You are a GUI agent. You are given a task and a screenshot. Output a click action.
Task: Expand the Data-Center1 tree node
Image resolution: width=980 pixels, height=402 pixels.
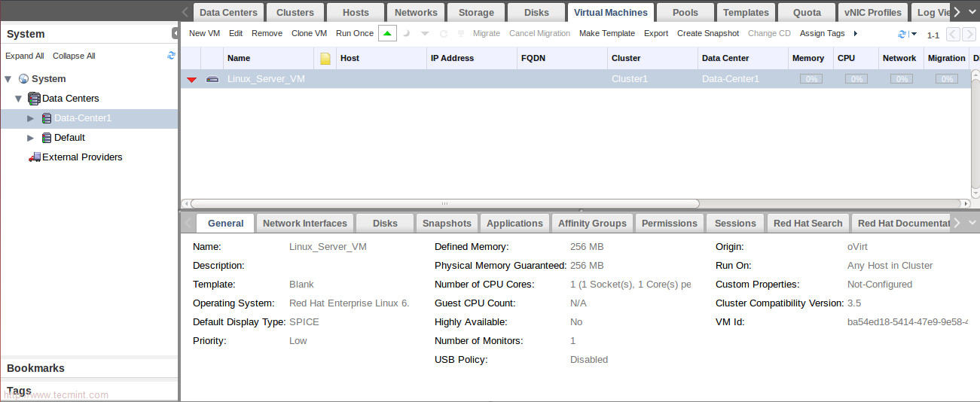(31, 118)
